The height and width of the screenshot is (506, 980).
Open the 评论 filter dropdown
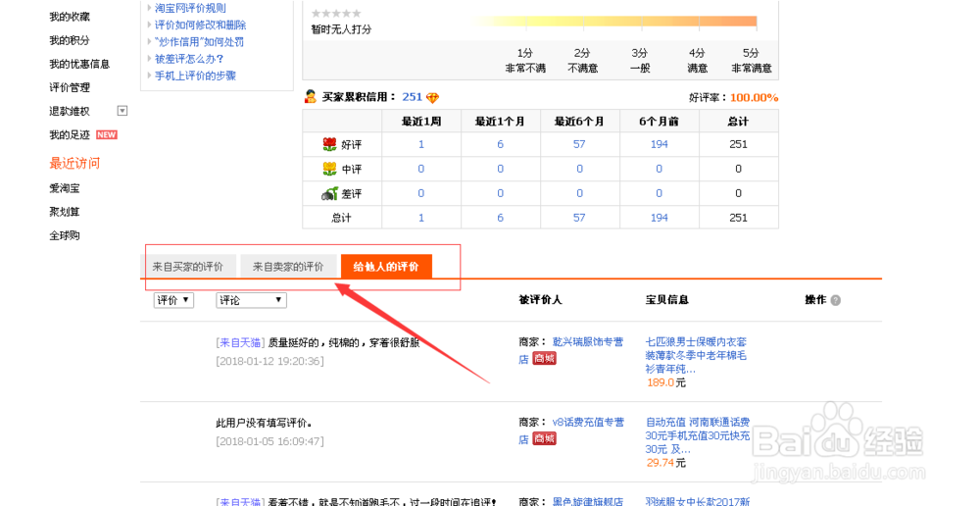251,300
